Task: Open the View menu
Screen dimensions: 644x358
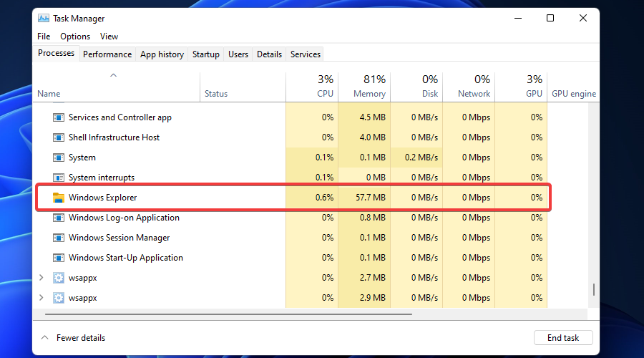Action: pos(109,37)
